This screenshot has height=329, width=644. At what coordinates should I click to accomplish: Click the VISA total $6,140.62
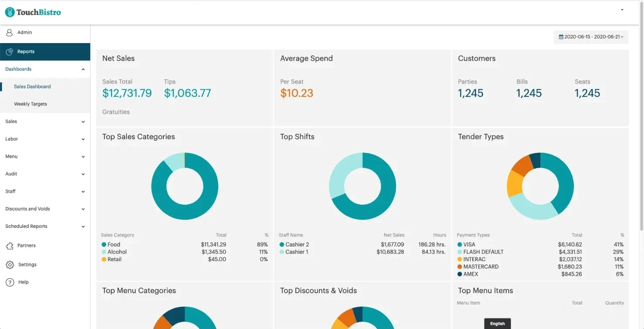(570, 245)
